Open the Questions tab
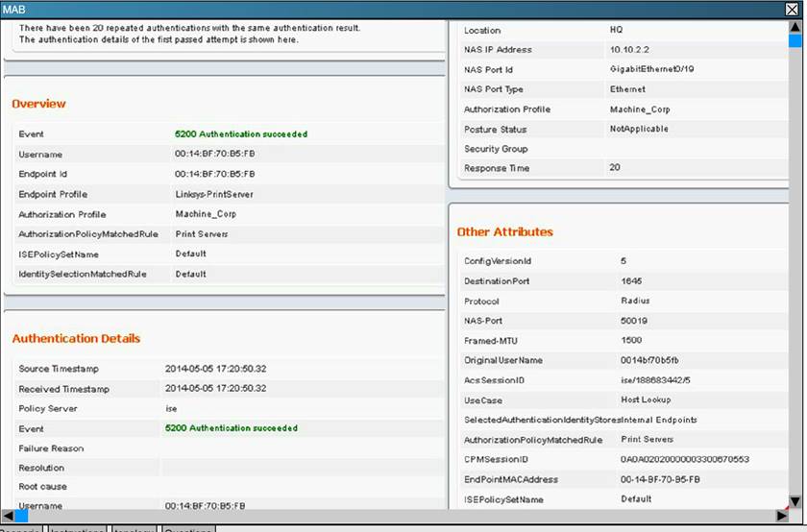Viewport: 807px width, 532px height. point(188,529)
